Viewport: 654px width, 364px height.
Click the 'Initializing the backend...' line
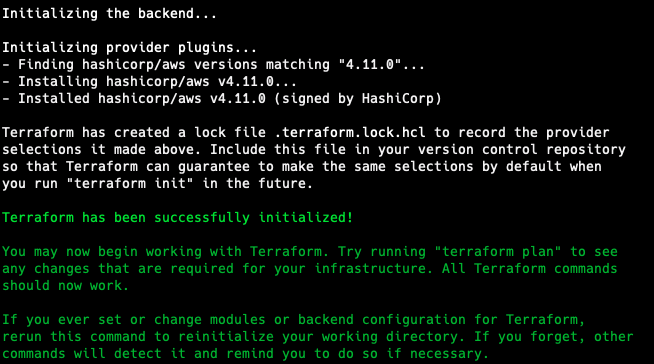point(109,14)
